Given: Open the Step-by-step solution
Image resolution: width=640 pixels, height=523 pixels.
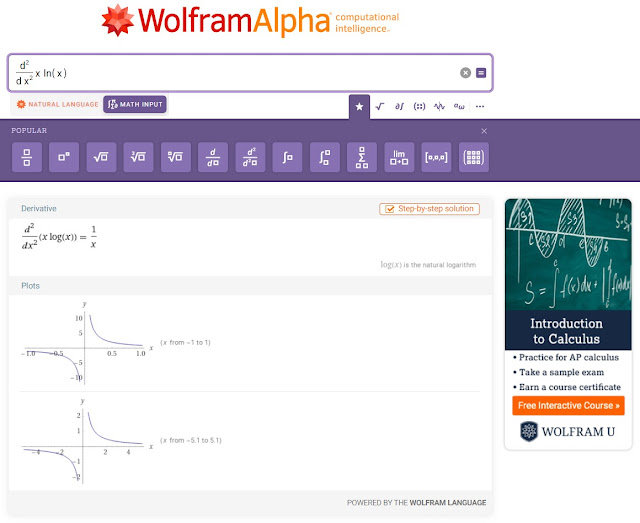Looking at the screenshot, I should (429, 209).
